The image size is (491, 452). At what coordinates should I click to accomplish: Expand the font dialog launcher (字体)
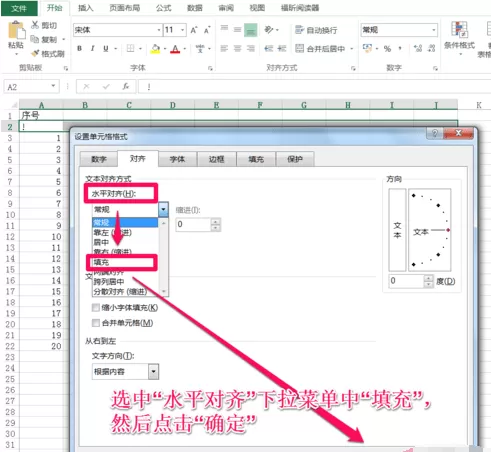coord(210,68)
